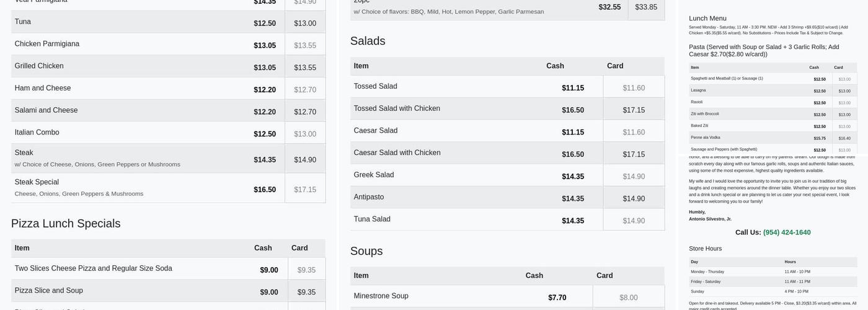
Task: Click the Chicken Parmigiana sub row
Action: (x=47, y=44)
